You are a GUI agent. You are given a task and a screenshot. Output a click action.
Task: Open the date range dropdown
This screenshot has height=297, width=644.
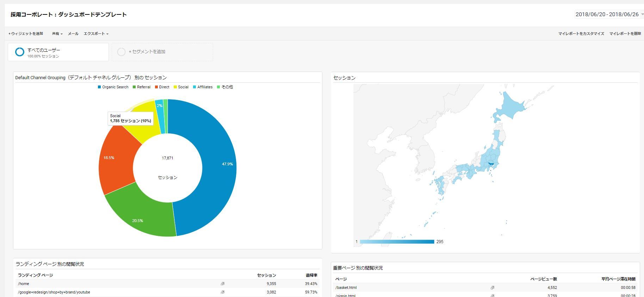[608, 14]
